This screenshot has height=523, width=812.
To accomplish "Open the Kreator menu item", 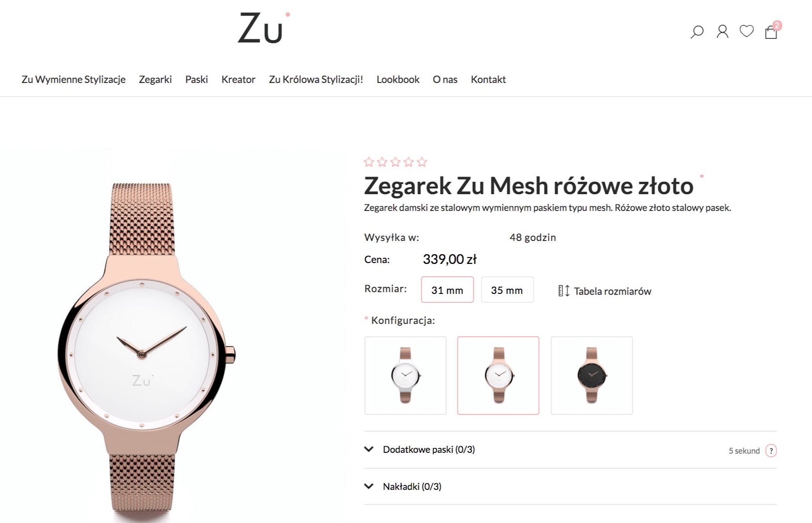I will tap(238, 79).
